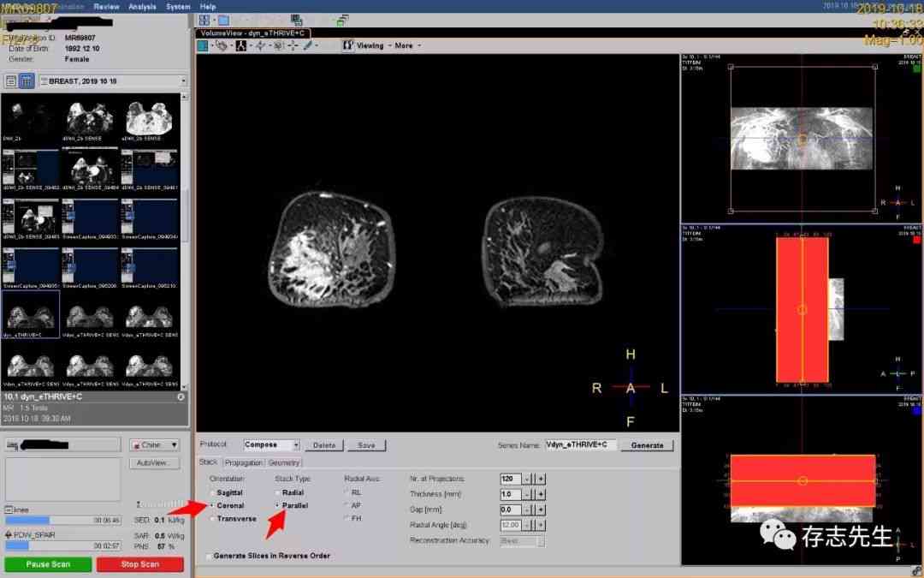Click the fifth tool icon in VolumeView toolbar
This screenshot has width=924, height=578.
278,45
